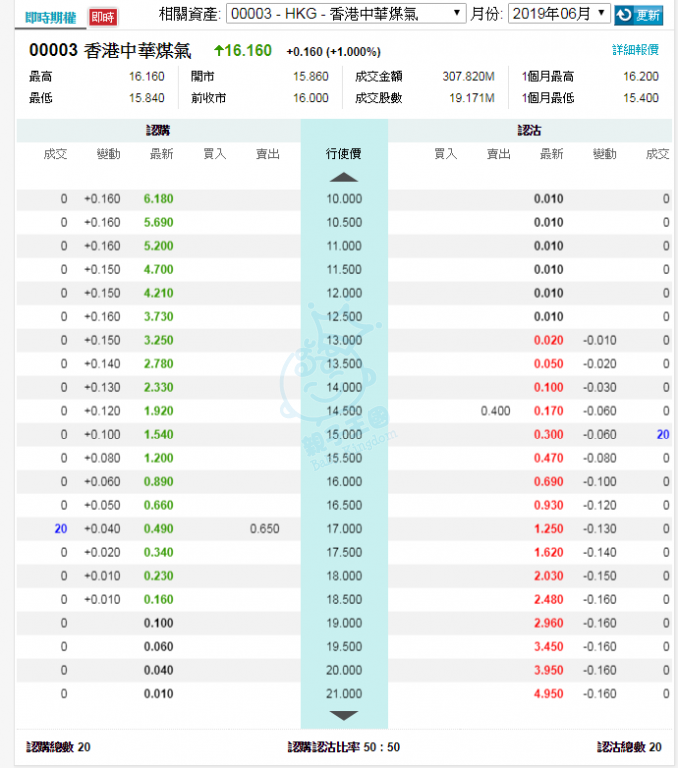This screenshot has width=678, height=768.
Task: Open the 詳細報價 detailed quote link
Action: click(635, 50)
